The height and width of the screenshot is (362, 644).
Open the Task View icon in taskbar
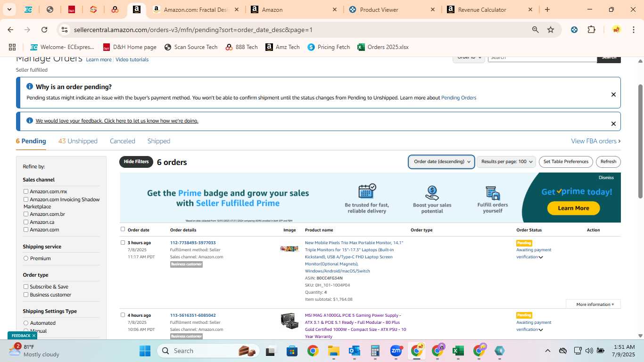(270, 351)
